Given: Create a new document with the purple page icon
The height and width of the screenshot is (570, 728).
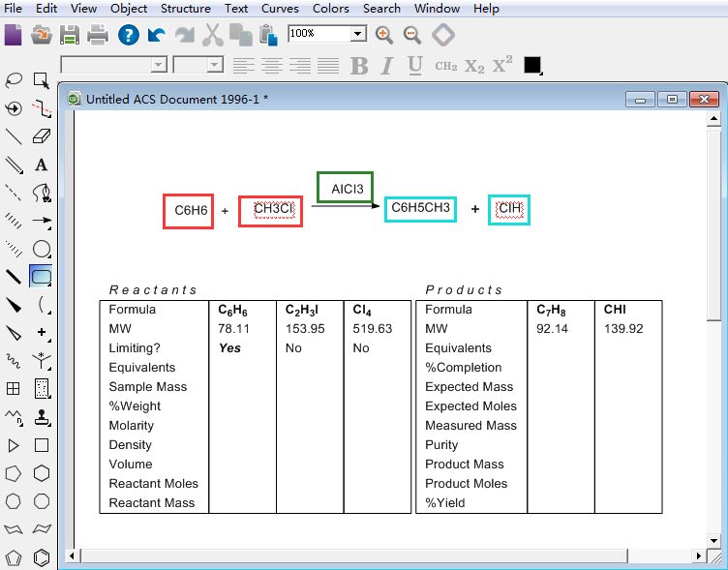Looking at the screenshot, I should [x=13, y=34].
